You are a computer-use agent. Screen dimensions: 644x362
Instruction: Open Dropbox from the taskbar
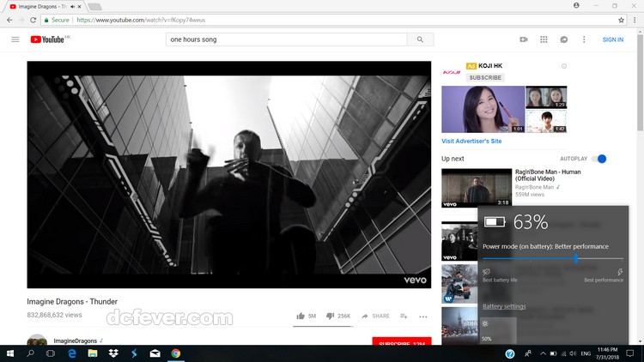click(113, 353)
